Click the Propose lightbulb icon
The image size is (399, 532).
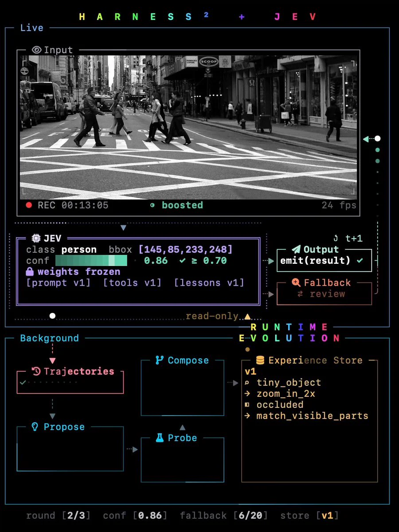(x=35, y=426)
